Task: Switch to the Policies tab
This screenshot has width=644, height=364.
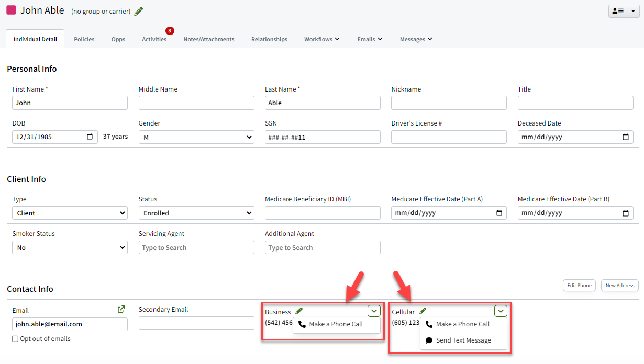Action: (x=84, y=39)
